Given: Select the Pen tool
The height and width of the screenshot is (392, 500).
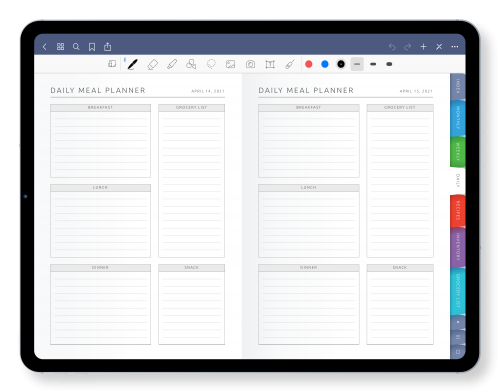Looking at the screenshot, I should (x=132, y=64).
